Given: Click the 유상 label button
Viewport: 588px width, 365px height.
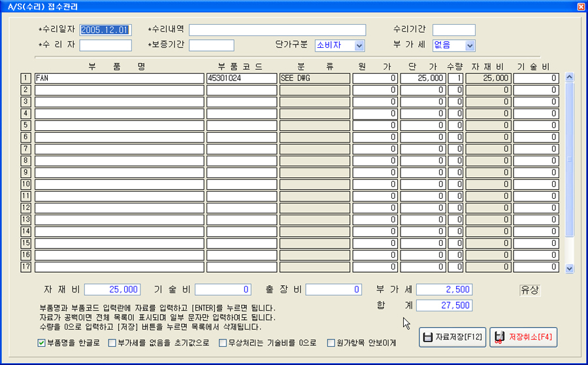Looking at the screenshot, I should pos(530,290).
